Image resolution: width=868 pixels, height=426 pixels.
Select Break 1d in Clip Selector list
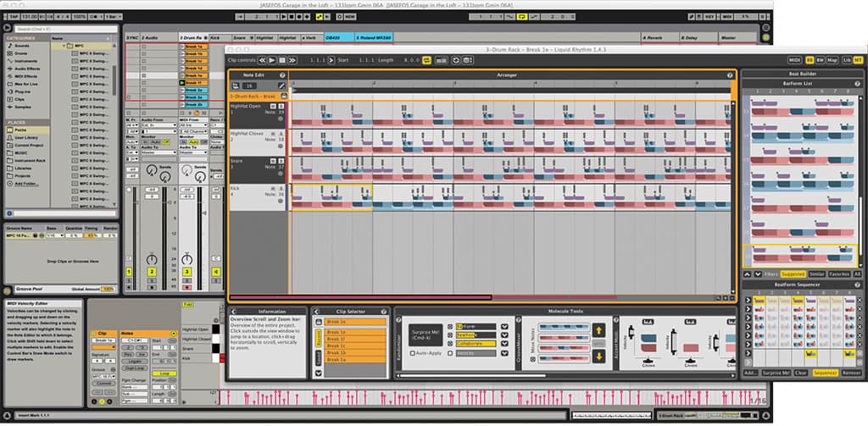pyautogui.click(x=355, y=332)
